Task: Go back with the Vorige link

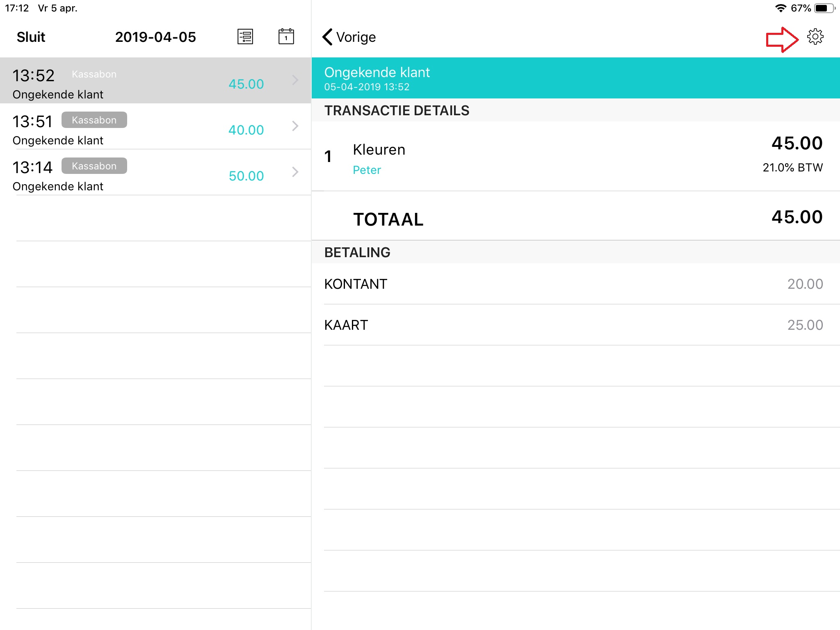Action: 356,37
